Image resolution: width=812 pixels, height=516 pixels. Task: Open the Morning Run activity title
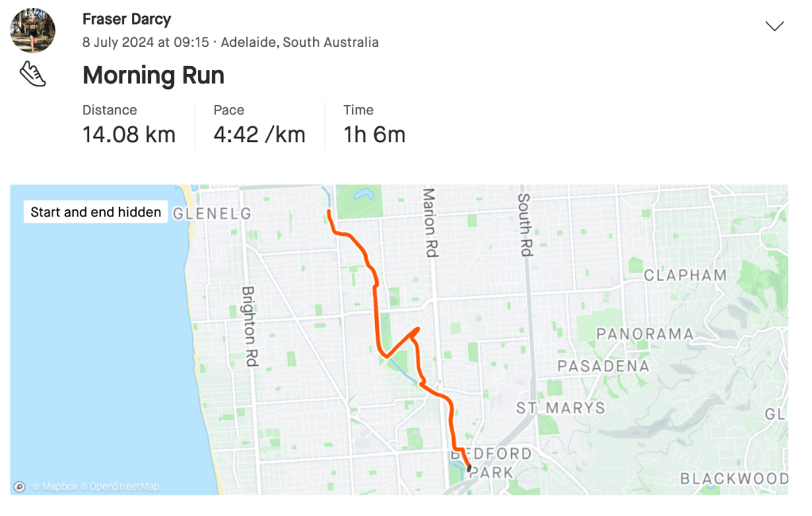pyautogui.click(x=153, y=76)
